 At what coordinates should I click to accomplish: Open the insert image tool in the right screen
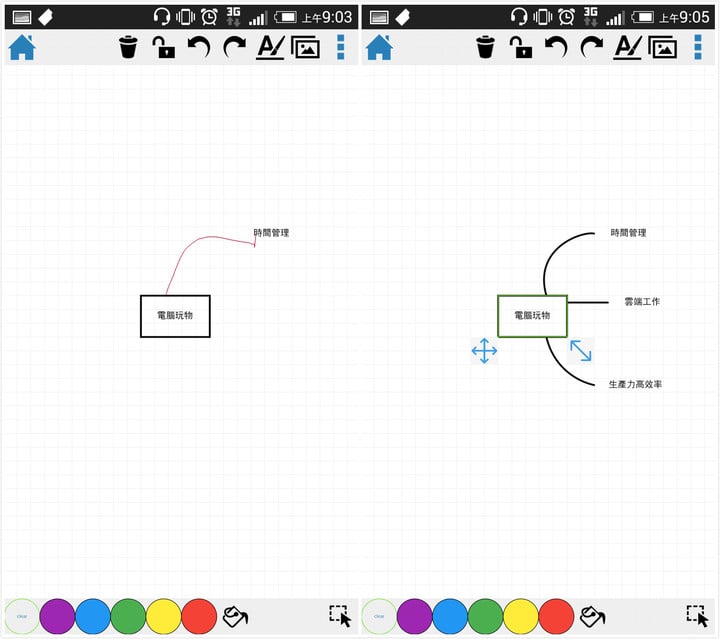[662, 47]
